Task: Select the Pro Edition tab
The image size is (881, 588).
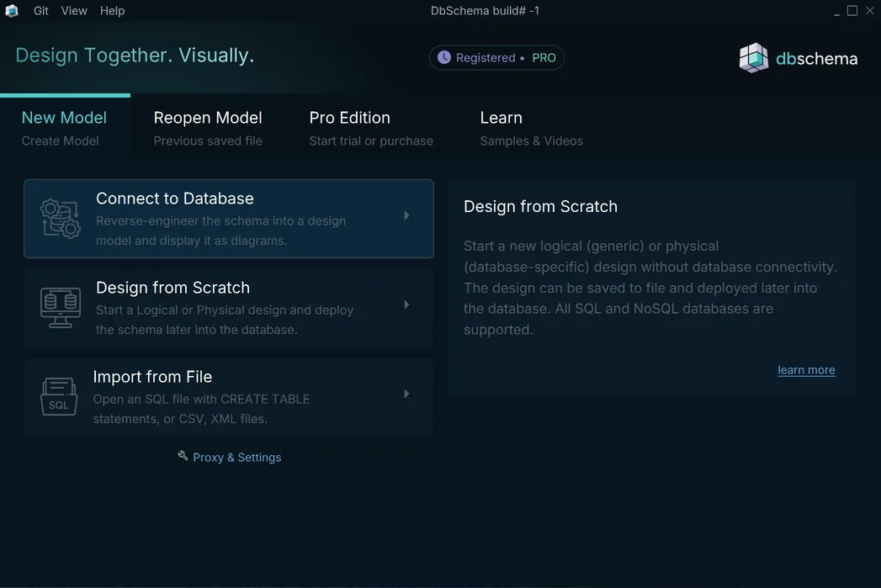Action: [x=349, y=118]
